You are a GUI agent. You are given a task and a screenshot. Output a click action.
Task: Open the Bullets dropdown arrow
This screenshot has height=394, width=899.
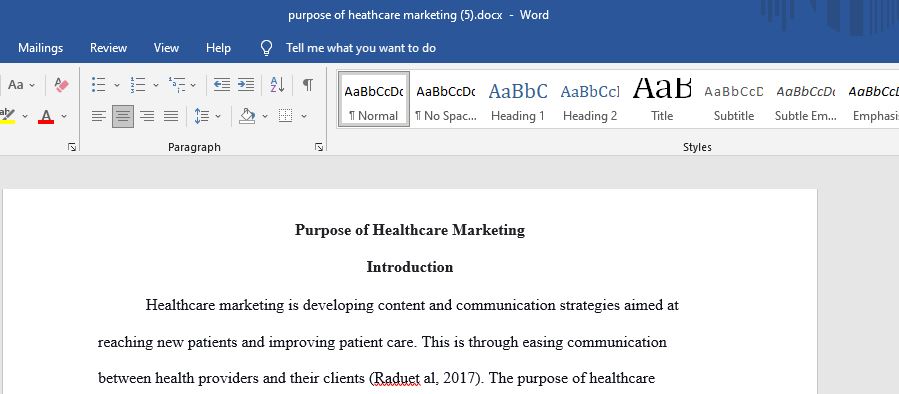tap(117, 85)
